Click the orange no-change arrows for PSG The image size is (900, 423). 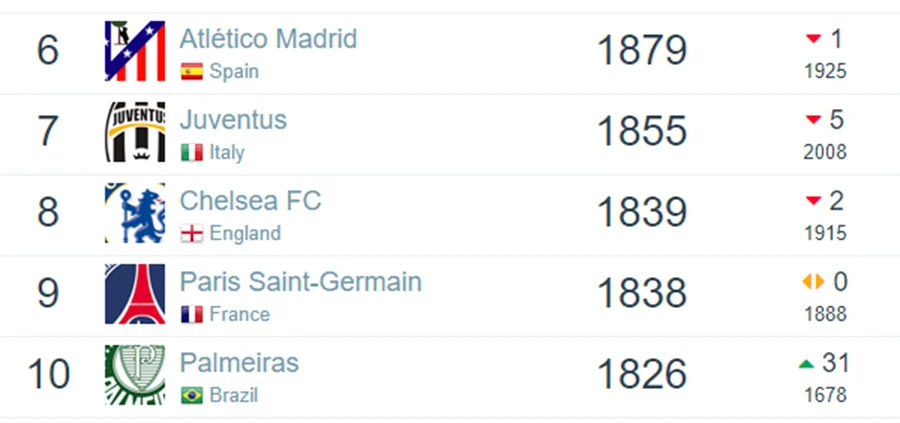[x=813, y=282]
